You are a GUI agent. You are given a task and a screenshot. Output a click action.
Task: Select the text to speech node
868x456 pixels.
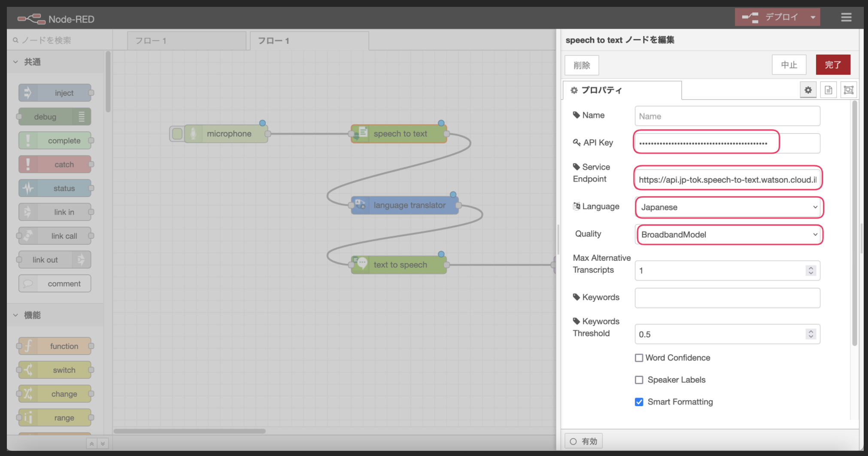[399, 265]
